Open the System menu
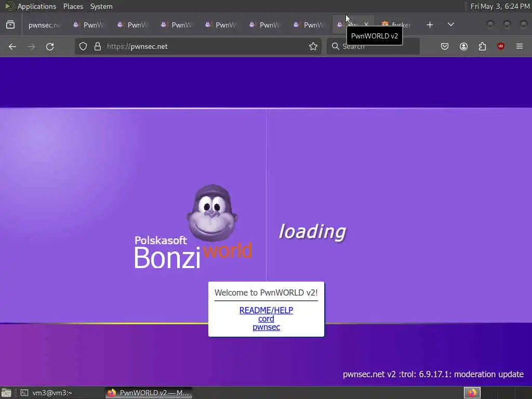The width and height of the screenshot is (532, 399). [x=101, y=6]
